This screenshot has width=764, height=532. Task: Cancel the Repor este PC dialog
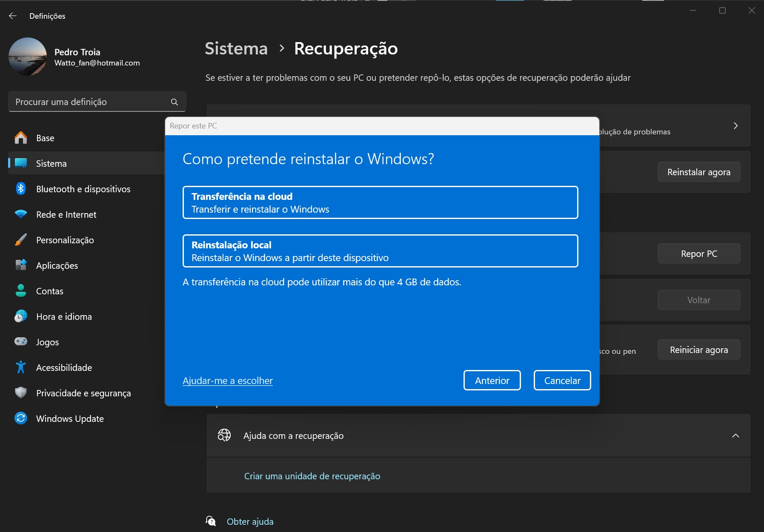click(562, 380)
